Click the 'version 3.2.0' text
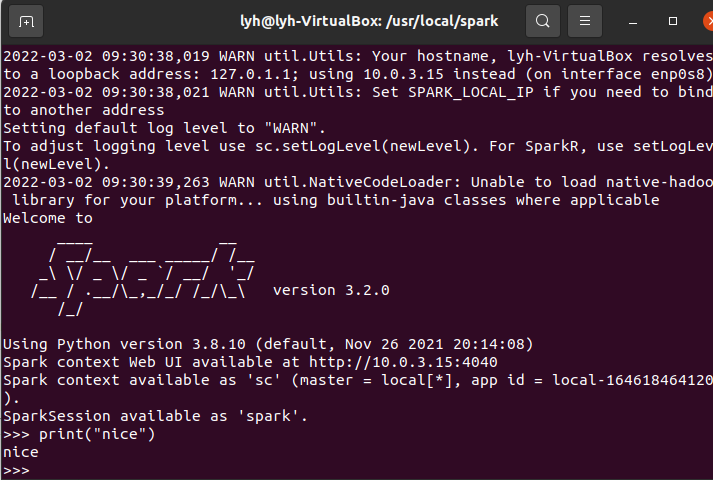 pyautogui.click(x=331, y=290)
